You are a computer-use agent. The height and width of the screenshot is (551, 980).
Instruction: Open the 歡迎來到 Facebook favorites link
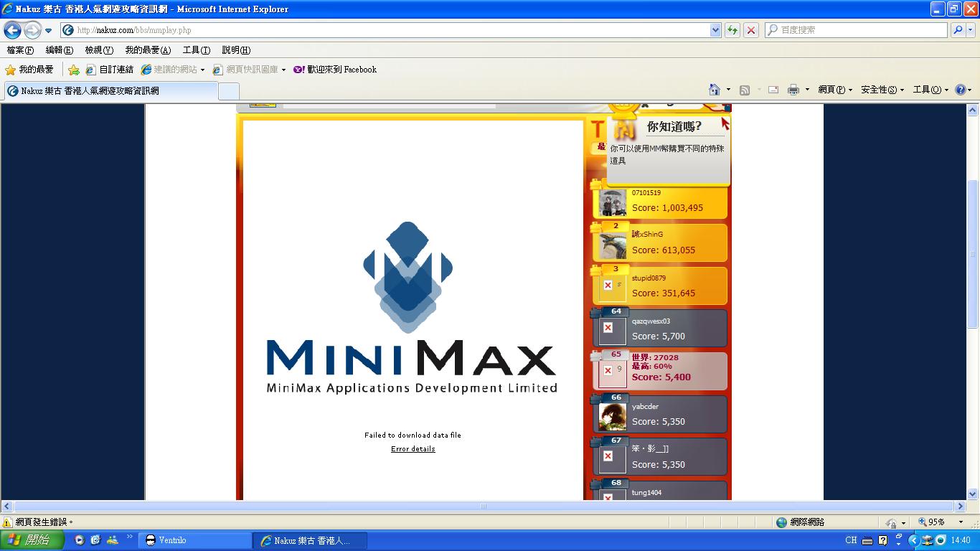(x=335, y=70)
